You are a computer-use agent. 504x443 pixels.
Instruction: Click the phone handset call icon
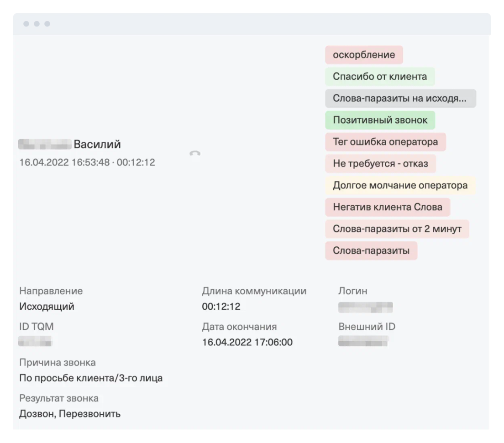pyautogui.click(x=195, y=153)
